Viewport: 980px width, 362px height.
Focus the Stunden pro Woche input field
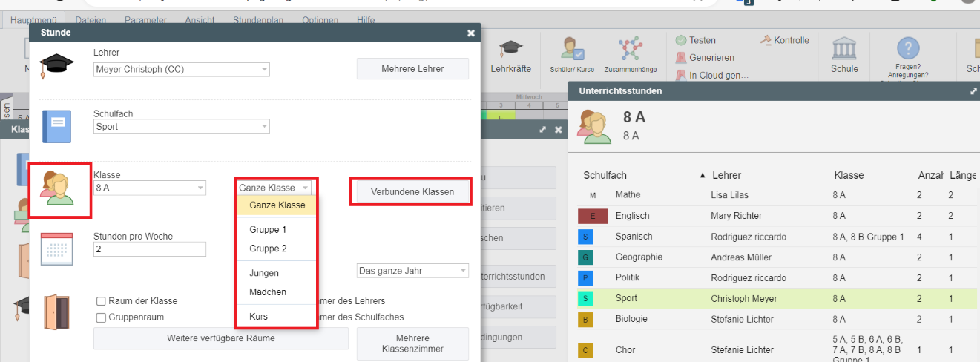tap(149, 249)
